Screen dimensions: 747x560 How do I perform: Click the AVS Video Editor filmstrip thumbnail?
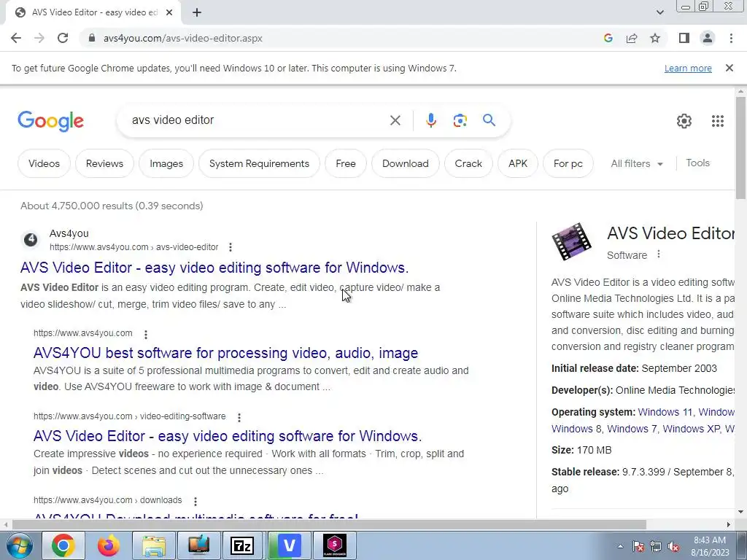coord(572,241)
